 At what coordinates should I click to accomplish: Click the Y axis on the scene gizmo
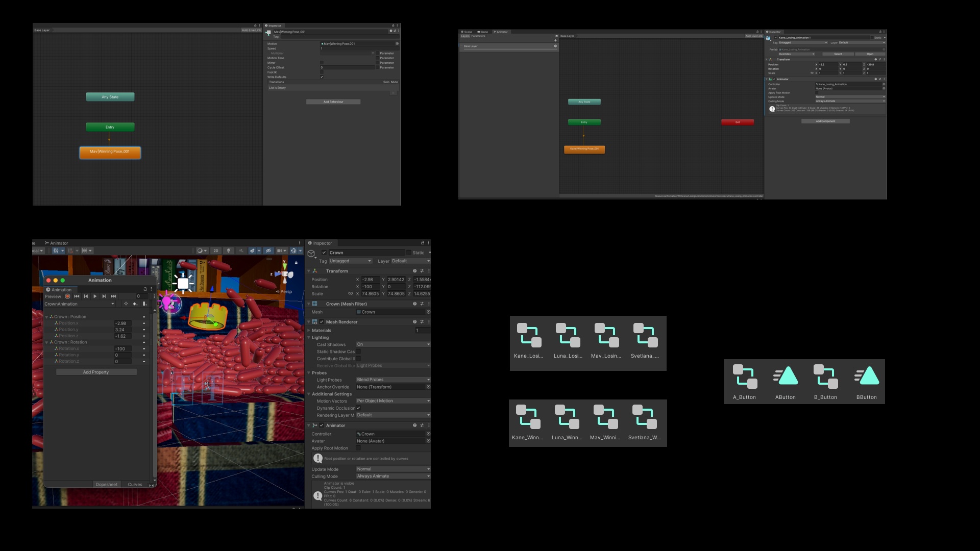pyautogui.click(x=284, y=266)
